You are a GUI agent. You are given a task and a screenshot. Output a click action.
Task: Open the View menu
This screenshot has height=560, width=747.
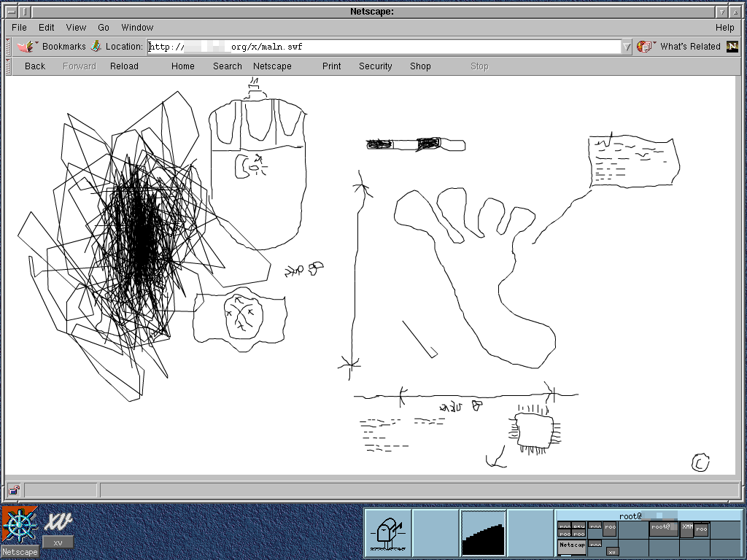pyautogui.click(x=76, y=27)
